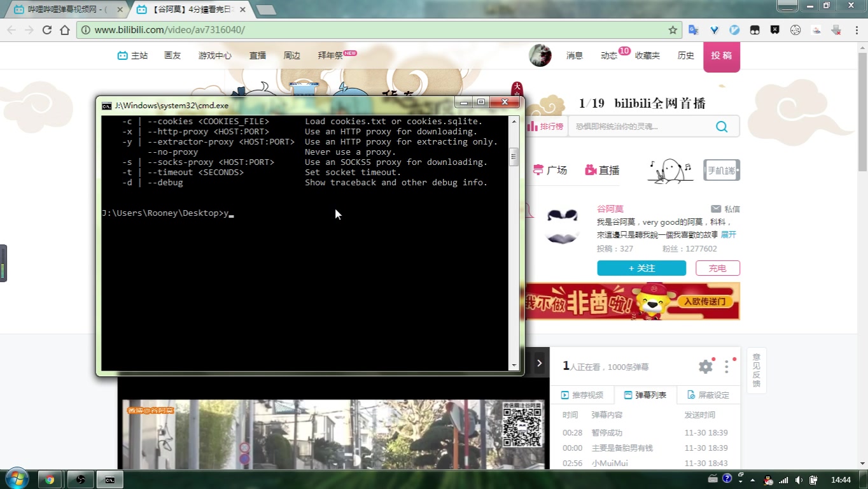Switch to the 屏蔽设定 tab
This screenshot has height=489, width=868.
708,395
